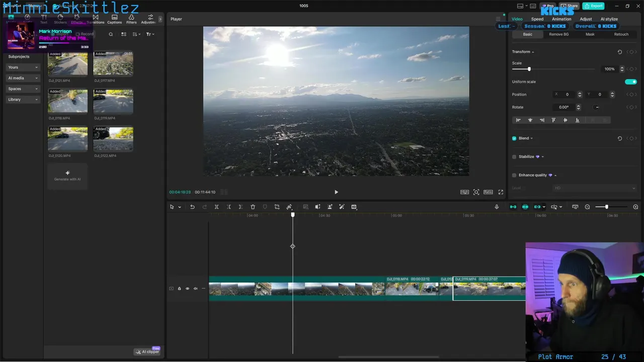Expand the Library category
Viewport: 644px width, 362px height.
[23, 100]
